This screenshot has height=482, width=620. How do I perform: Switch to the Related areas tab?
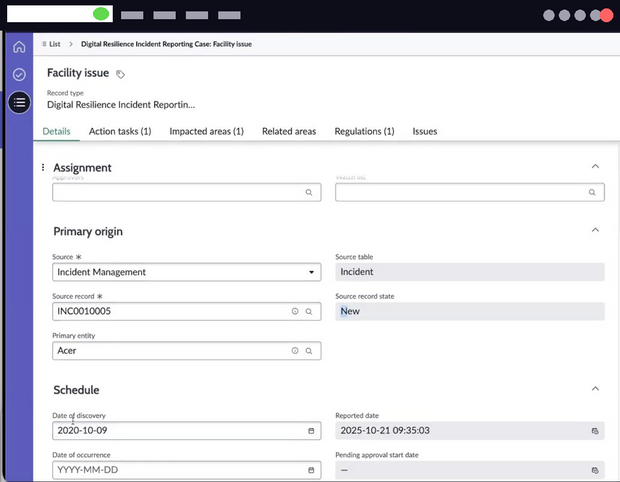(289, 131)
